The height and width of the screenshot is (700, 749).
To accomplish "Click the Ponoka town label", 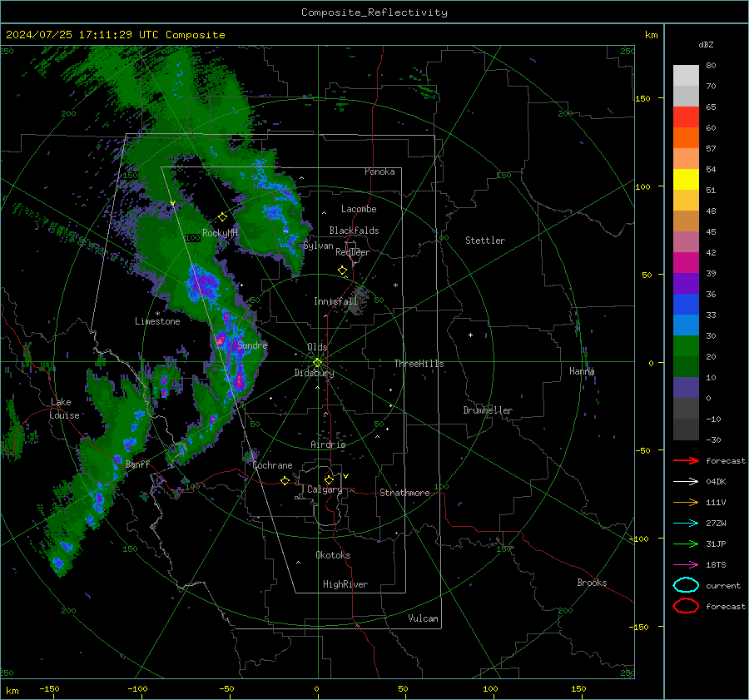I will click(379, 171).
